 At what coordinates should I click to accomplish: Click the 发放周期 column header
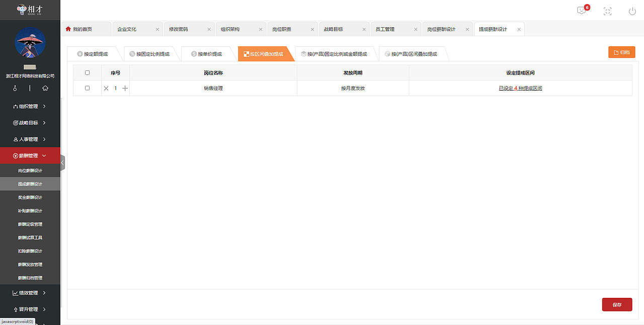353,73
